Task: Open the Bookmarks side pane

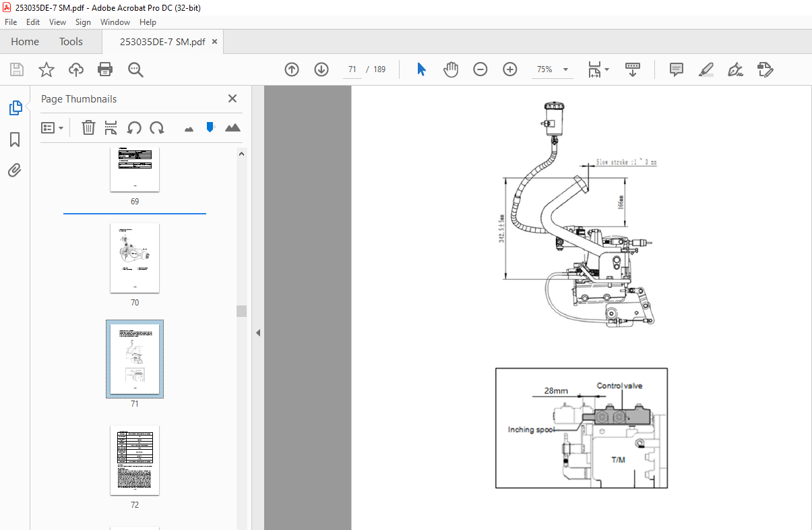Action: (x=15, y=140)
